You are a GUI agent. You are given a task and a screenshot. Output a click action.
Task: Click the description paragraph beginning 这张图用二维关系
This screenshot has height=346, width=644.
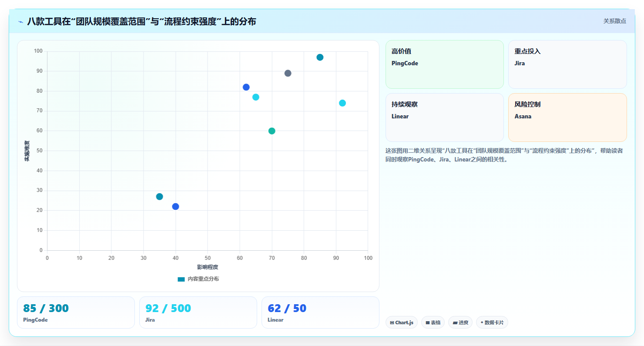(x=504, y=155)
